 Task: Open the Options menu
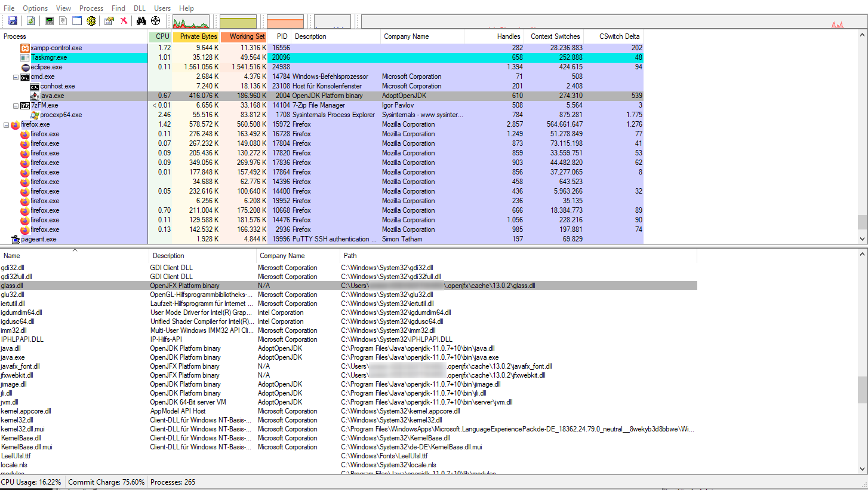click(x=35, y=8)
